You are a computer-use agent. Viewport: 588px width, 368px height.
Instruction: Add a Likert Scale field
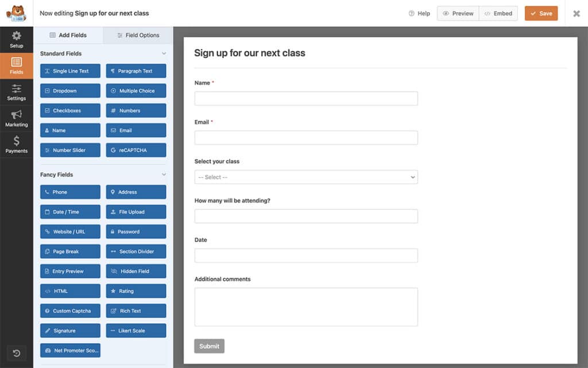(136, 331)
